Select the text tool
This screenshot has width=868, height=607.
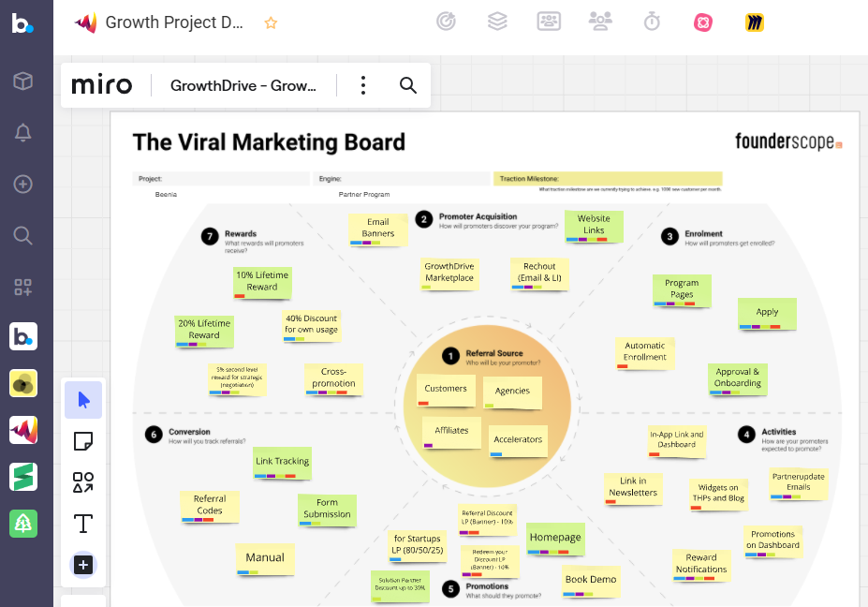83,524
